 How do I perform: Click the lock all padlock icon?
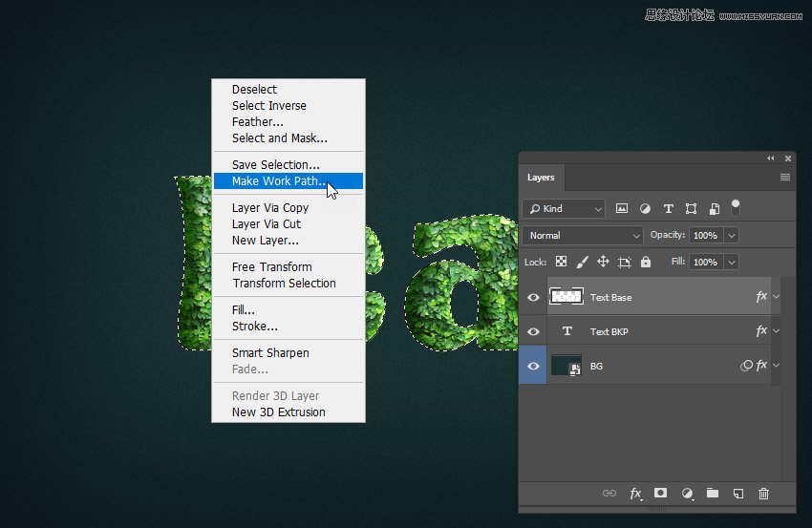646,262
